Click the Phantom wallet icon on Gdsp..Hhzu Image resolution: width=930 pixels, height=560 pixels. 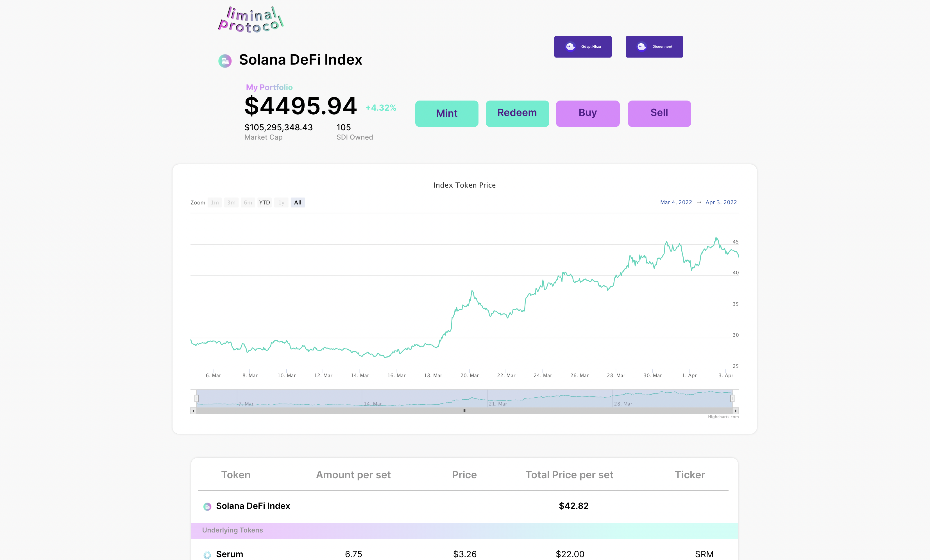coord(570,46)
